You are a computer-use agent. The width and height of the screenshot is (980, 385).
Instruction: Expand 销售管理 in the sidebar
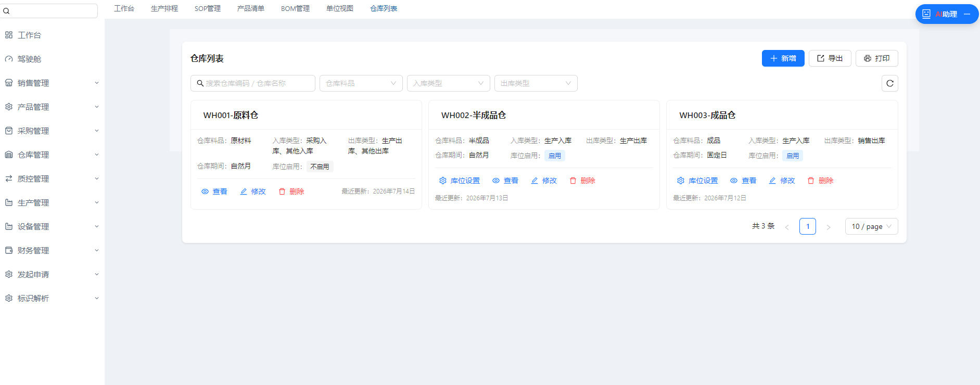[52, 83]
